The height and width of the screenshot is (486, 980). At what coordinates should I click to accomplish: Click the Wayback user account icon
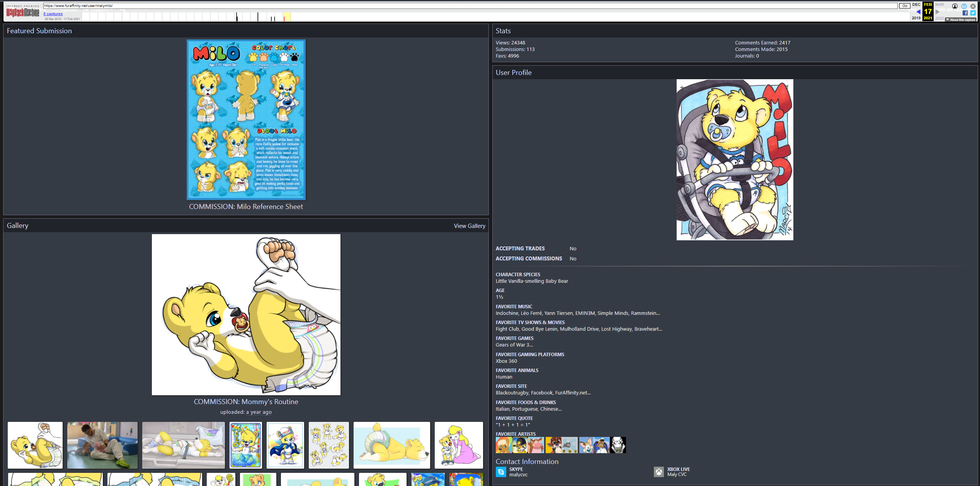point(955,6)
